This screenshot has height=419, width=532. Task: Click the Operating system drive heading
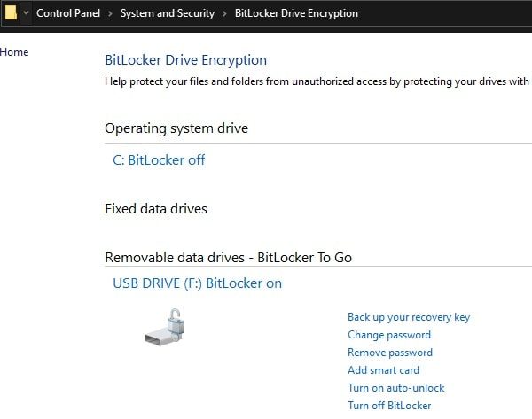[x=176, y=128]
